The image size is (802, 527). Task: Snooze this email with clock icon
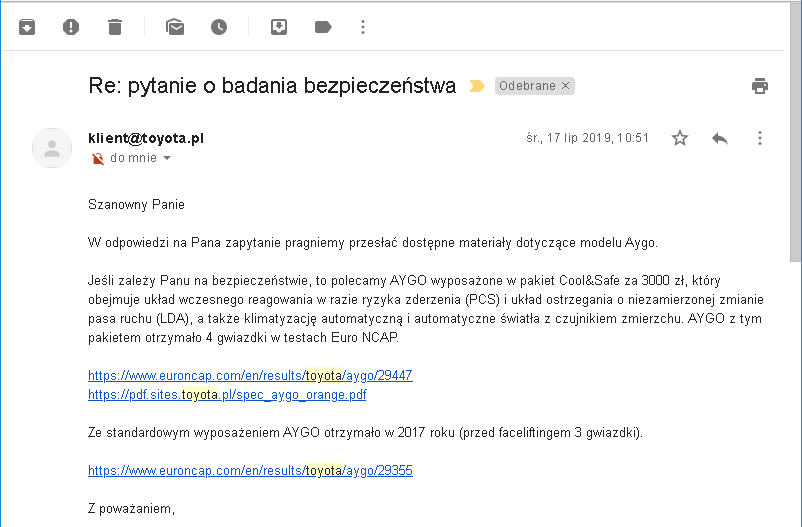pos(219,27)
